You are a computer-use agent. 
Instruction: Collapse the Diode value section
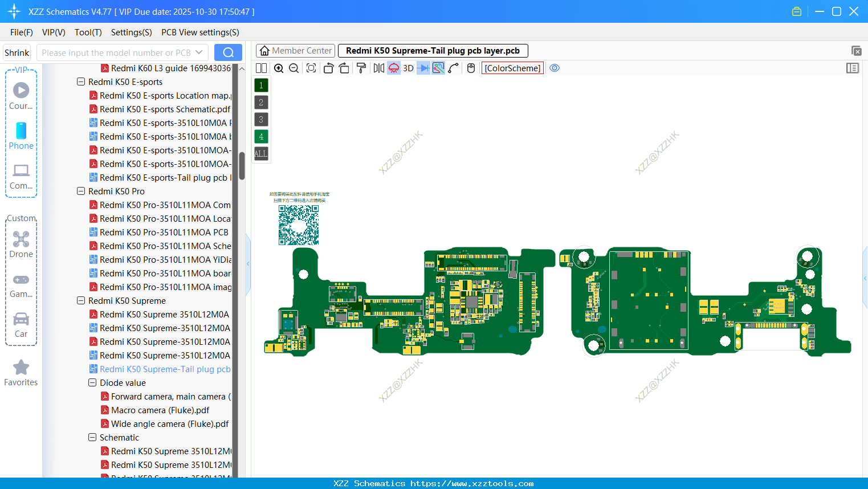[92, 382]
